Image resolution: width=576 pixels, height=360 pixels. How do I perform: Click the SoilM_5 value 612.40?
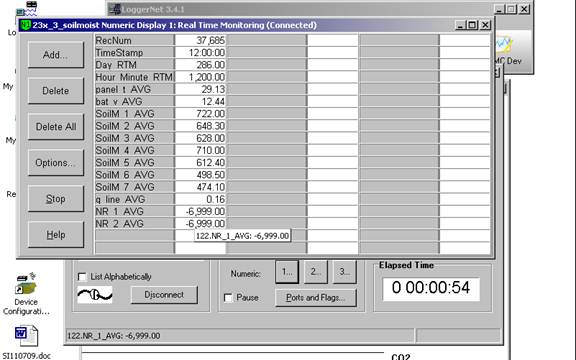click(x=201, y=162)
